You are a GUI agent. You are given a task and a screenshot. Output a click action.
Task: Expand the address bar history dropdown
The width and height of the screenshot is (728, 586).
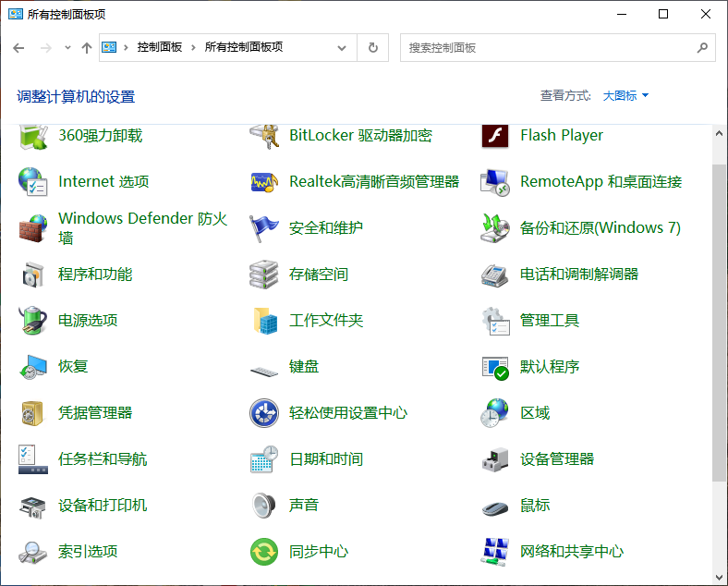click(x=342, y=48)
